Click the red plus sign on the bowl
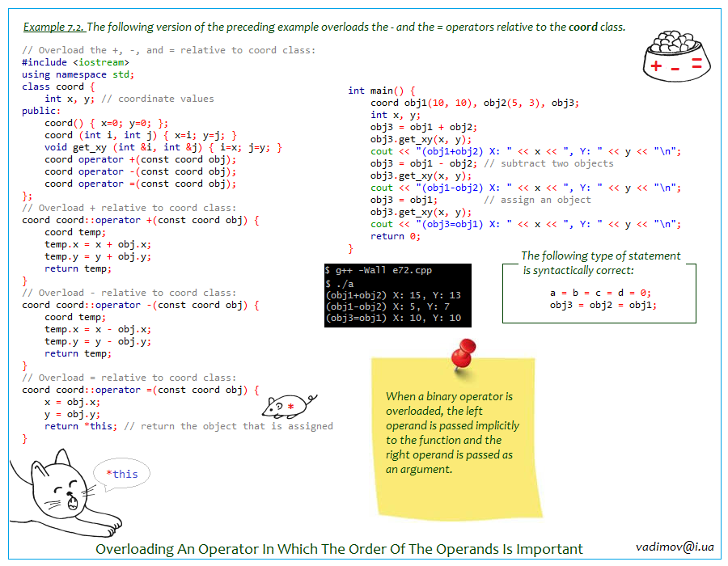The image size is (728, 566). pyautogui.click(x=656, y=65)
